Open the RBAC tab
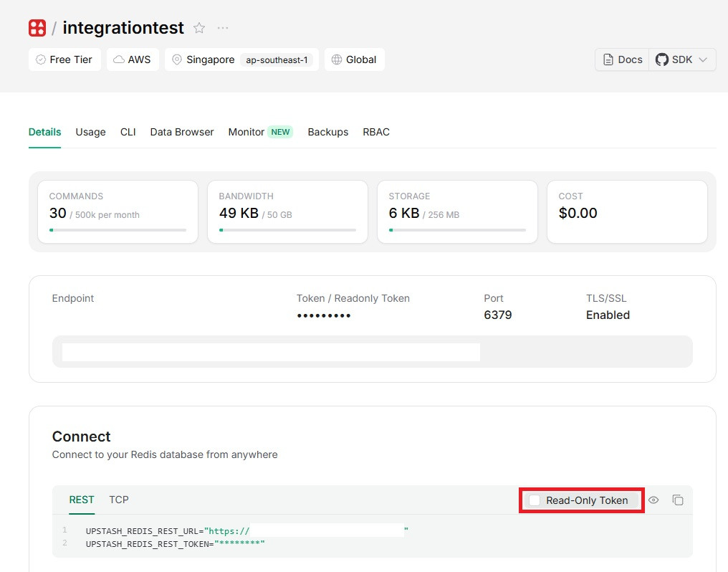This screenshot has height=572, width=728. pyautogui.click(x=376, y=132)
